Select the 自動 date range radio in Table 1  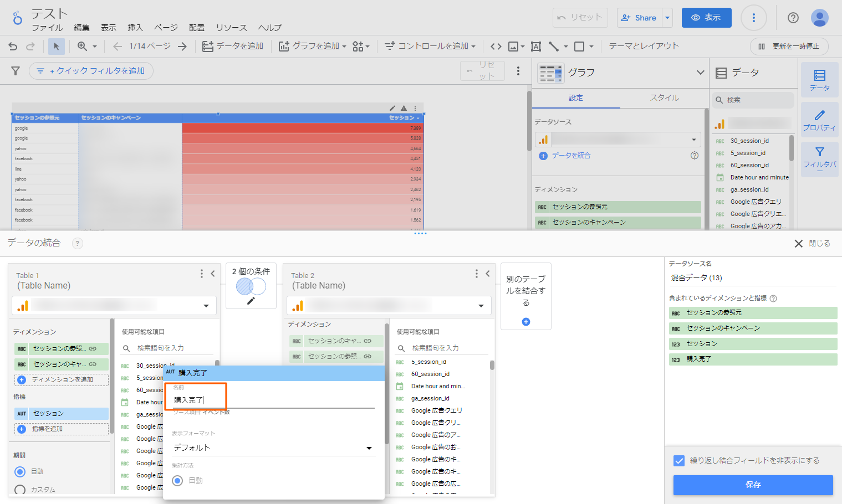tap(21, 472)
